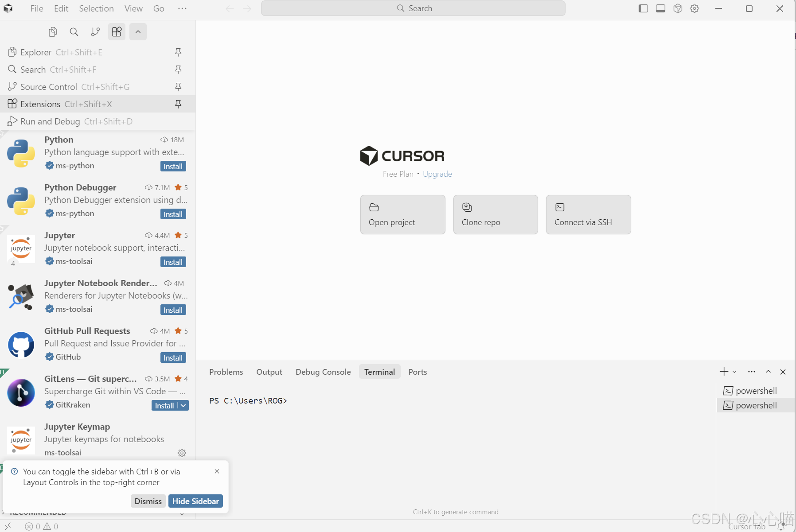Viewport: 796px width, 532px height.
Task: Install the Jupyter extension
Action: 173,262
